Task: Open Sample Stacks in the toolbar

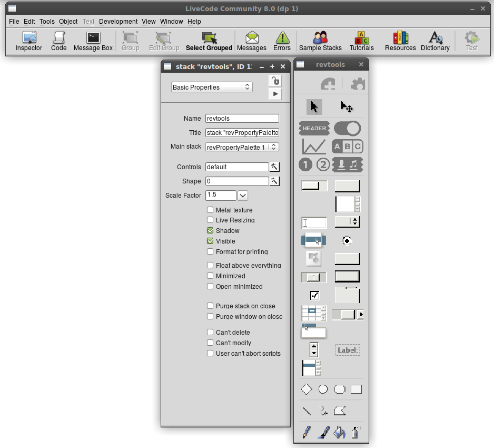Action: coord(320,41)
